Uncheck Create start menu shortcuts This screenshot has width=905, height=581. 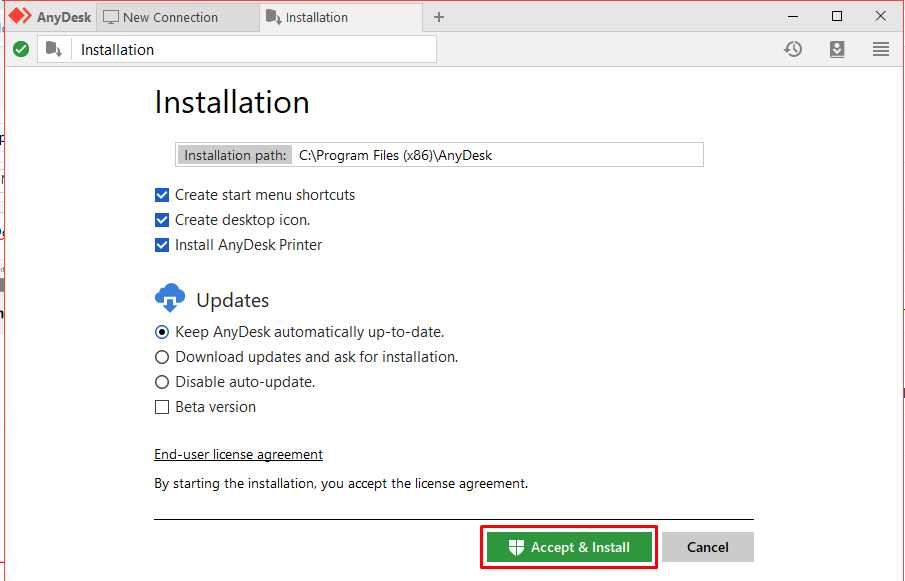162,195
